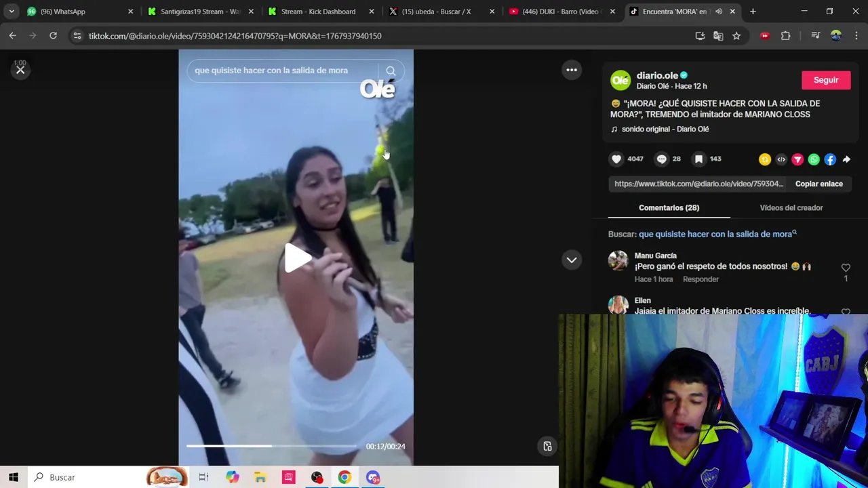Mute the TikTok tab audio icon
This screenshot has width=868, height=488.
click(x=719, y=12)
